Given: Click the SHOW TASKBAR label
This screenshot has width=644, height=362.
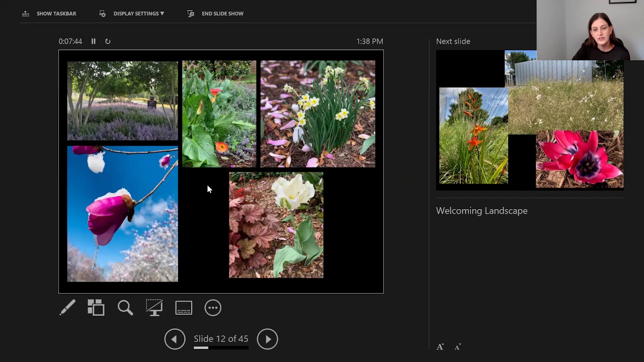Looking at the screenshot, I should [56, 14].
